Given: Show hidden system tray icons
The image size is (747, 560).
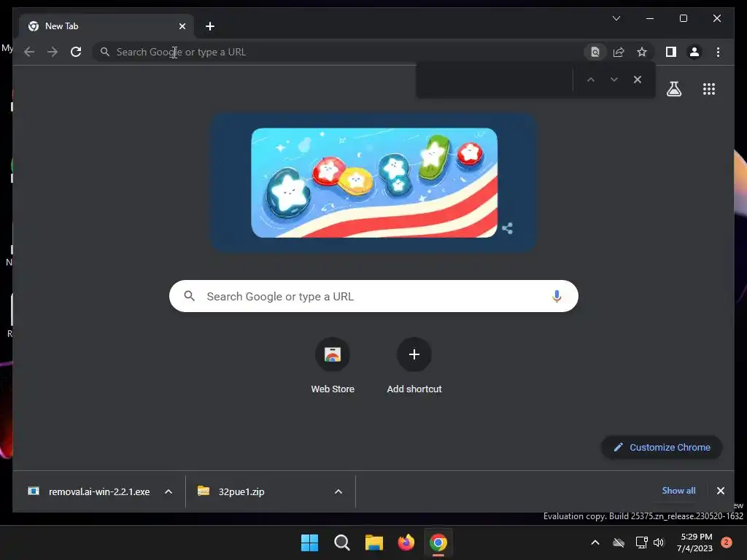Looking at the screenshot, I should click(x=595, y=542).
